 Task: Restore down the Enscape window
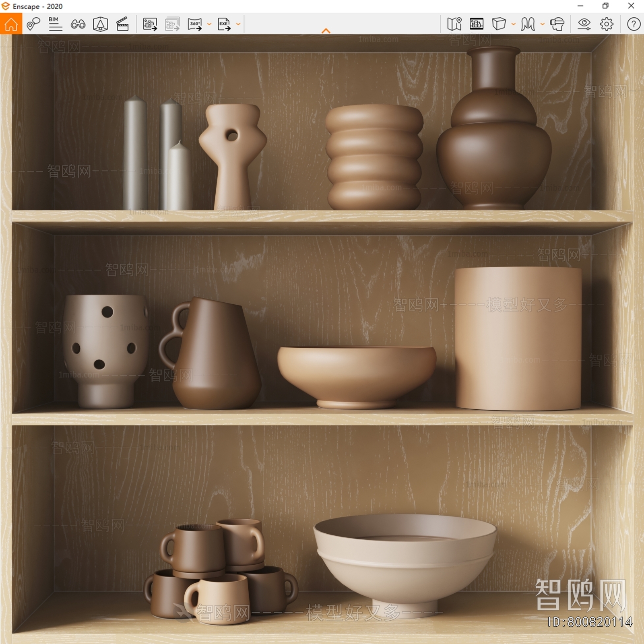605,6
